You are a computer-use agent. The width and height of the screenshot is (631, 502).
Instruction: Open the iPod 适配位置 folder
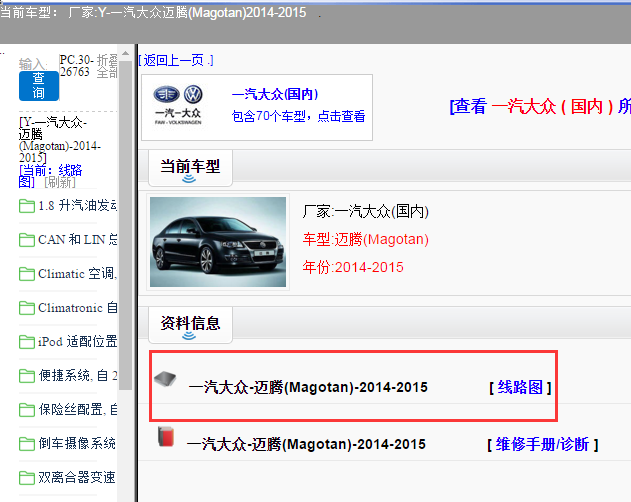[x=77, y=341]
